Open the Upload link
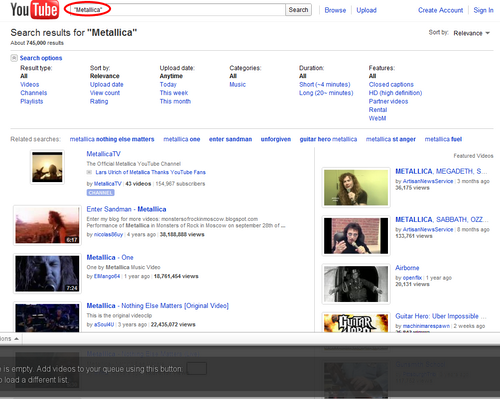The height and width of the screenshot is (399, 500). (366, 10)
